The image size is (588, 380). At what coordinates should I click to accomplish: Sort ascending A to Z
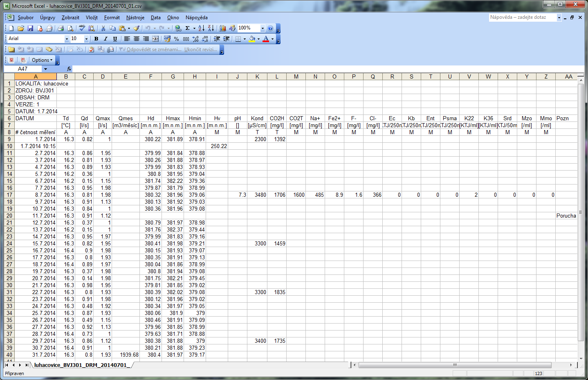coord(201,28)
